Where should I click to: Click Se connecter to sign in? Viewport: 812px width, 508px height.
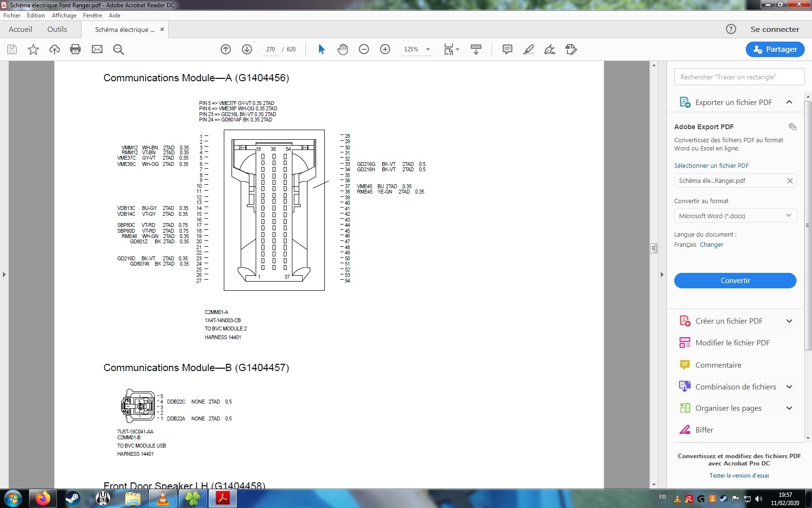pos(775,30)
